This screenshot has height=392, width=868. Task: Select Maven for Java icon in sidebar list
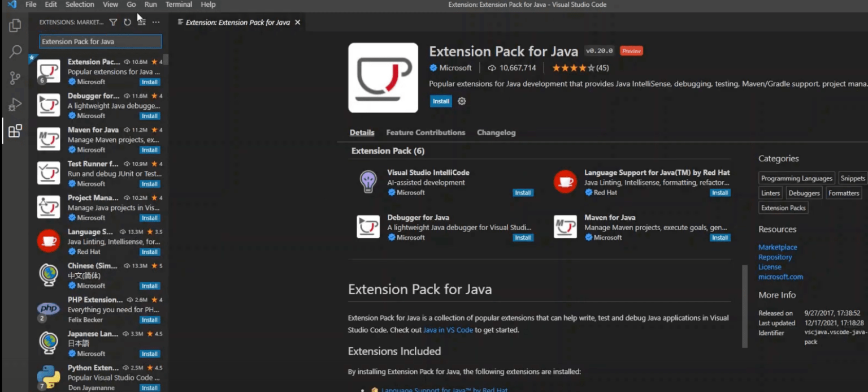coord(49,139)
